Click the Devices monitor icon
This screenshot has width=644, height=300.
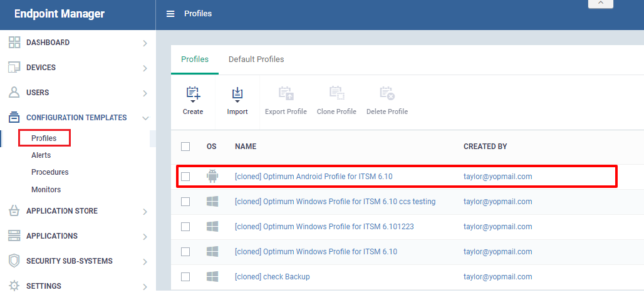pyautogui.click(x=14, y=67)
